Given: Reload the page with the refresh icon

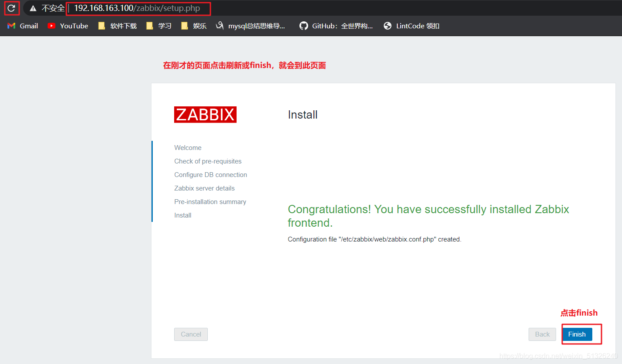Looking at the screenshot, I should click(x=11, y=8).
